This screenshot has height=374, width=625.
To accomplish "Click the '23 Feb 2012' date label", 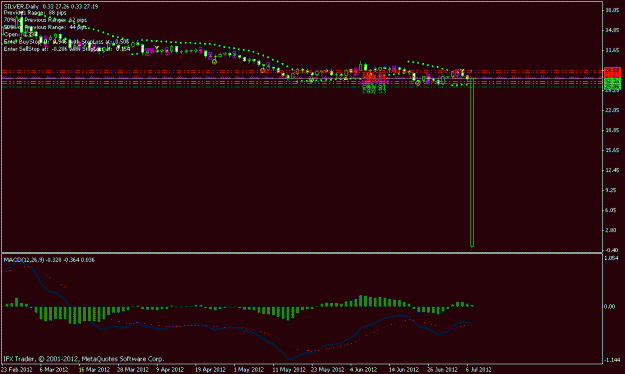I will pos(17,370).
